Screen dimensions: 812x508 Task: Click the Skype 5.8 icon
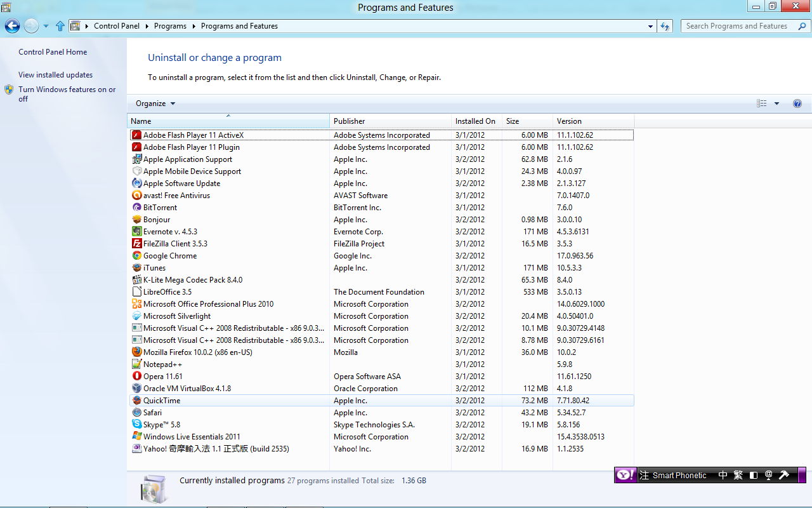[136, 425]
